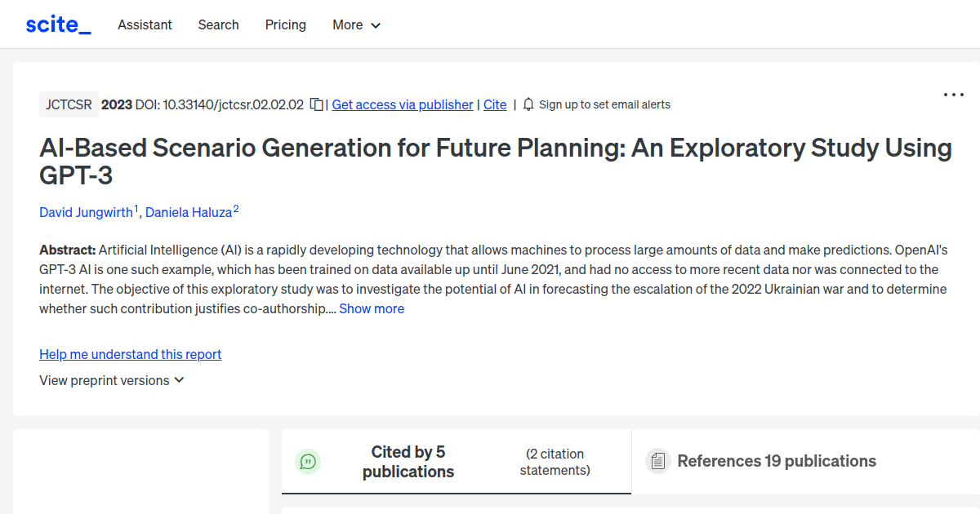The image size is (980, 514).
Task: Go to the Assistant page
Action: tap(145, 24)
